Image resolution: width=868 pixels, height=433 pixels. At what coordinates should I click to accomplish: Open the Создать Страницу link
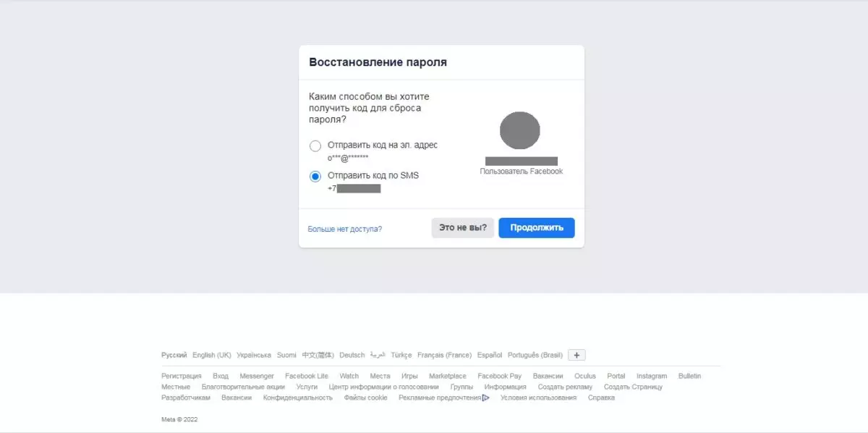tap(633, 387)
